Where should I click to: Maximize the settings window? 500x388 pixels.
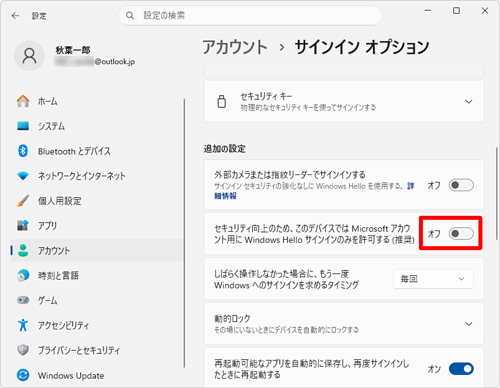(x=456, y=11)
